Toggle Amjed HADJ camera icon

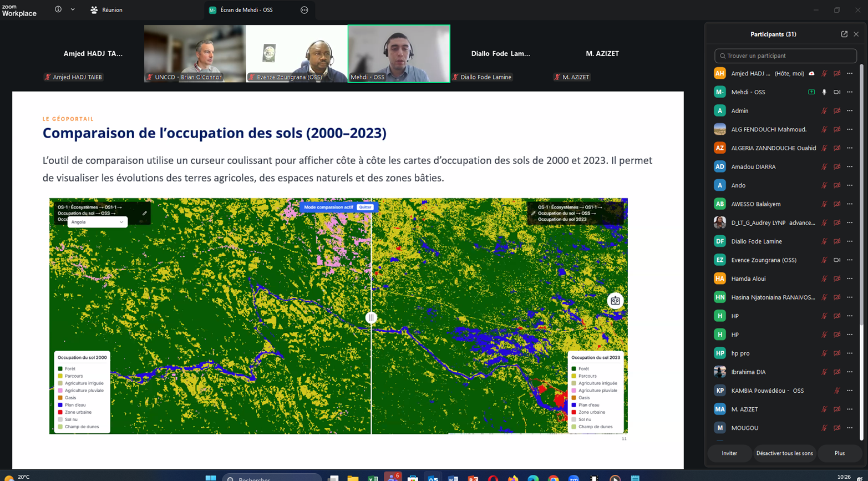837,73
